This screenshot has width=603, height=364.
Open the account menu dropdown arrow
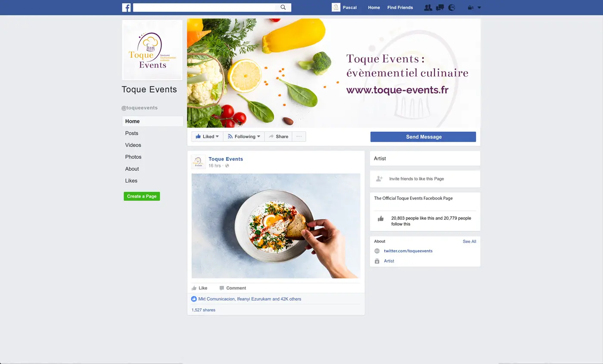[x=479, y=7]
